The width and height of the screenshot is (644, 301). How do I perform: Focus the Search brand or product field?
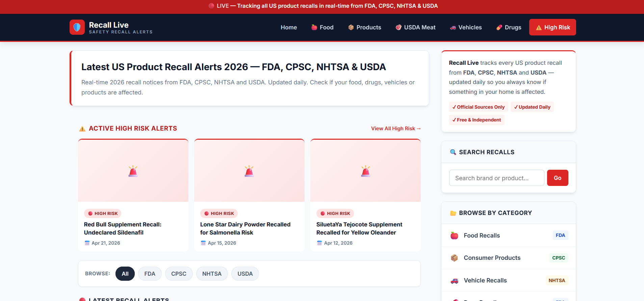click(x=496, y=178)
